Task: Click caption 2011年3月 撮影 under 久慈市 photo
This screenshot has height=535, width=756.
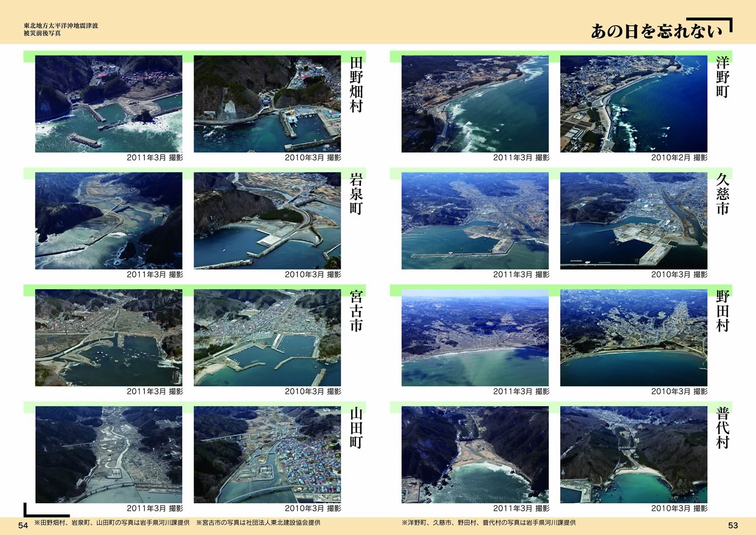Action: click(521, 275)
